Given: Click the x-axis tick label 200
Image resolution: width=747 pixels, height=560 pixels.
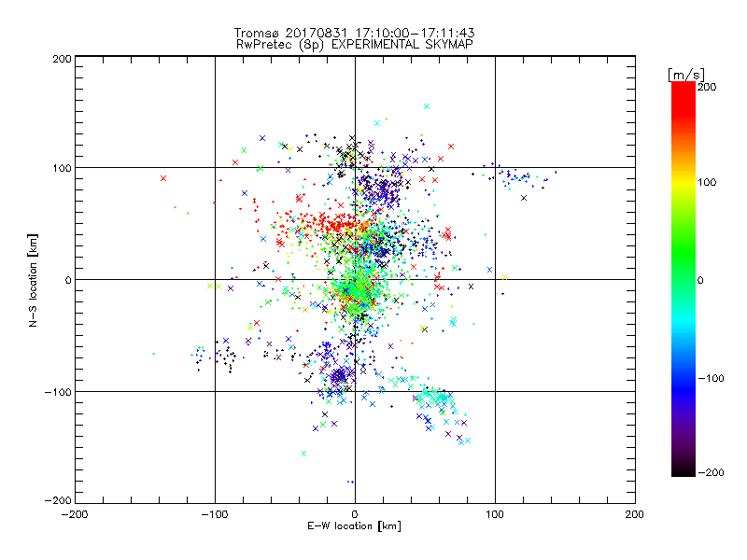Looking at the screenshot, I should tap(635, 514).
